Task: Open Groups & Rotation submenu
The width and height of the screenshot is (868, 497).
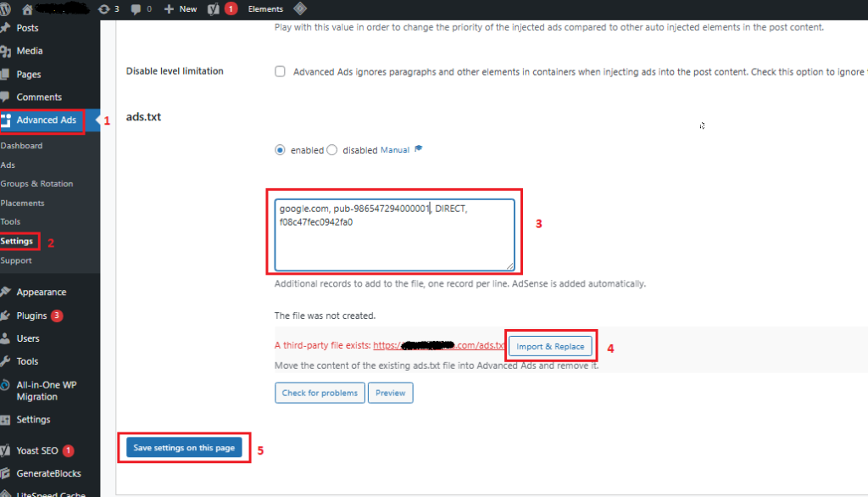Action: [37, 184]
